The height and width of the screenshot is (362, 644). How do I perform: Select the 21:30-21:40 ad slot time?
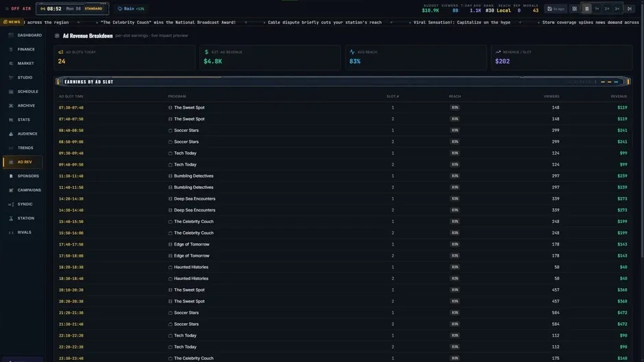point(71,324)
